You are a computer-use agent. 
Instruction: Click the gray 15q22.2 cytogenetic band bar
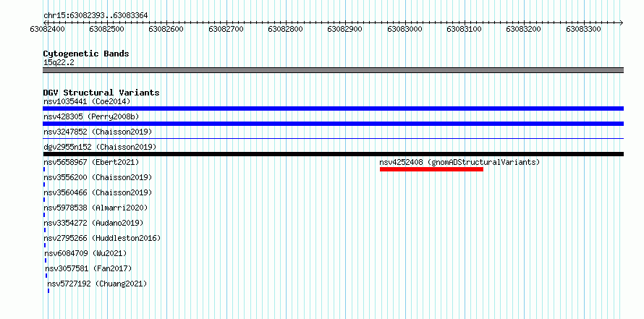tap(333, 70)
